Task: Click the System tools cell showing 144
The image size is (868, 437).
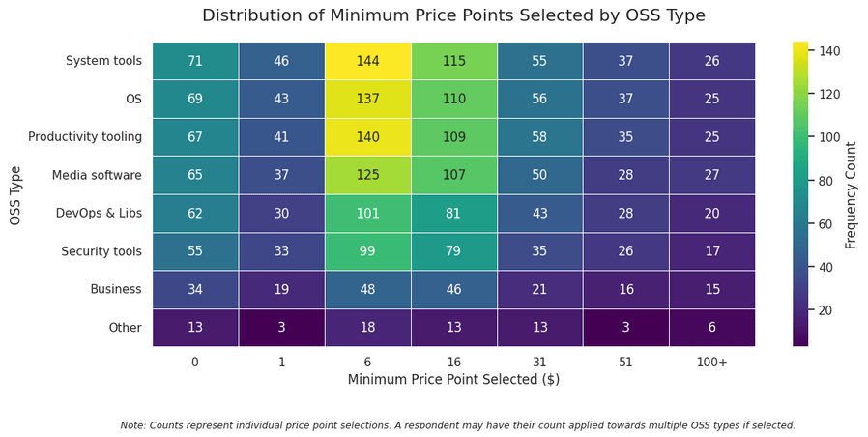Action: 367,61
